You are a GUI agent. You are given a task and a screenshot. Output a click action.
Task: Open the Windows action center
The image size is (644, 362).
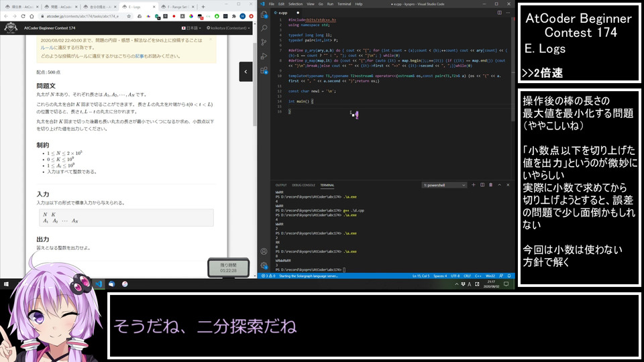(x=506, y=284)
